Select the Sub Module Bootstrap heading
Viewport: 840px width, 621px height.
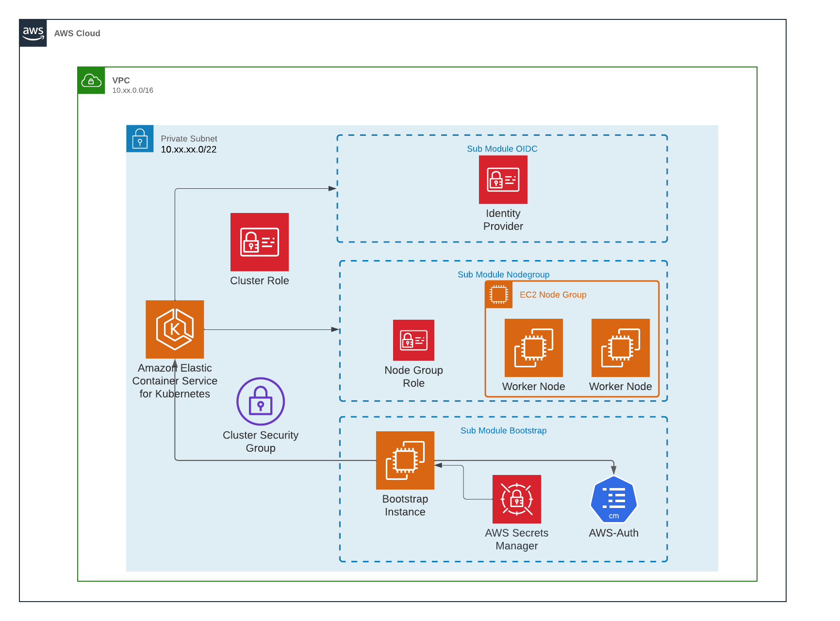[x=504, y=430]
